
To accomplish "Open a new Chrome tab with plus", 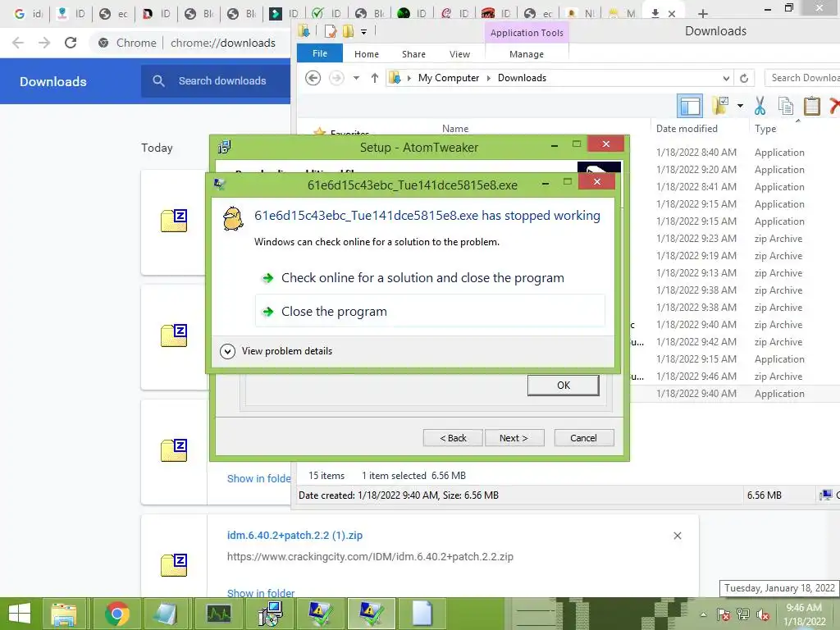I will coord(703,13).
